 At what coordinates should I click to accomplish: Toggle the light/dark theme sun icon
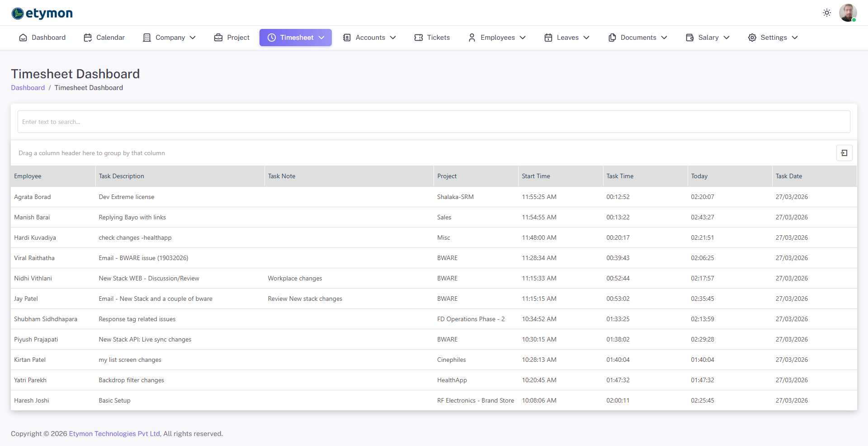[826, 13]
